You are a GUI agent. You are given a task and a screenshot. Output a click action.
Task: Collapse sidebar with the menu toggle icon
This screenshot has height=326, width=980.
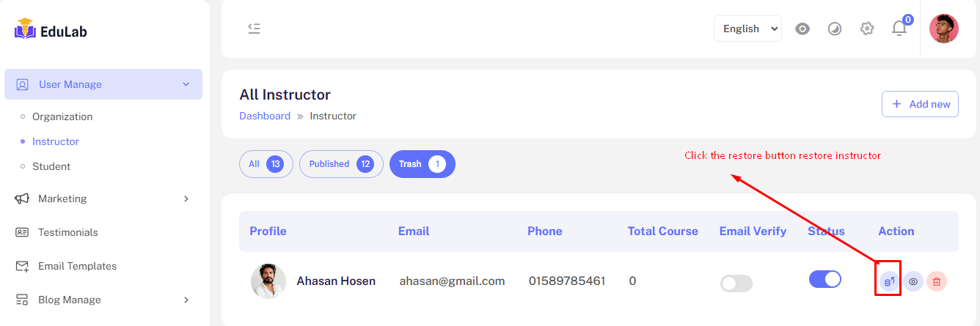(x=254, y=29)
